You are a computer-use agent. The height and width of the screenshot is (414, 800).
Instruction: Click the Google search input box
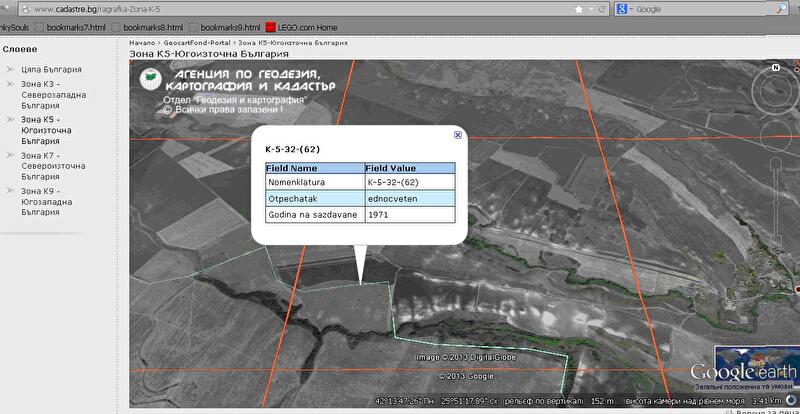pos(704,9)
